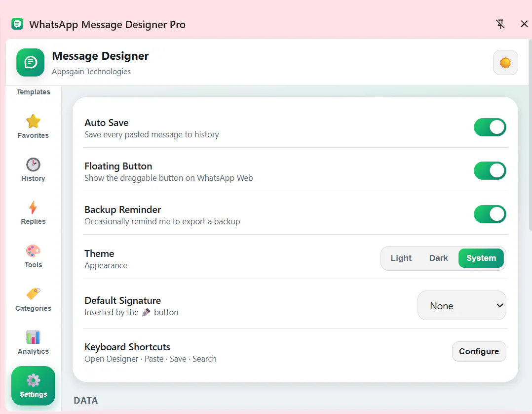Click the unpin window icon

click(x=500, y=24)
